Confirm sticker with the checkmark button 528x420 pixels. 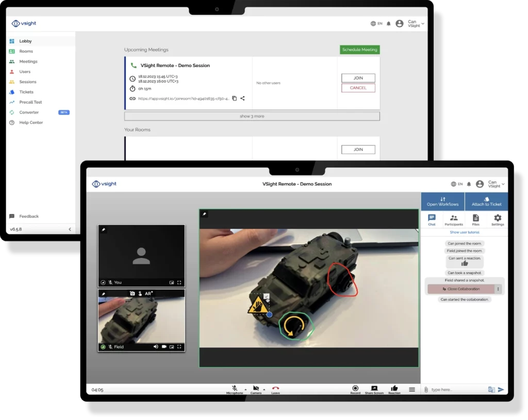(x=267, y=296)
